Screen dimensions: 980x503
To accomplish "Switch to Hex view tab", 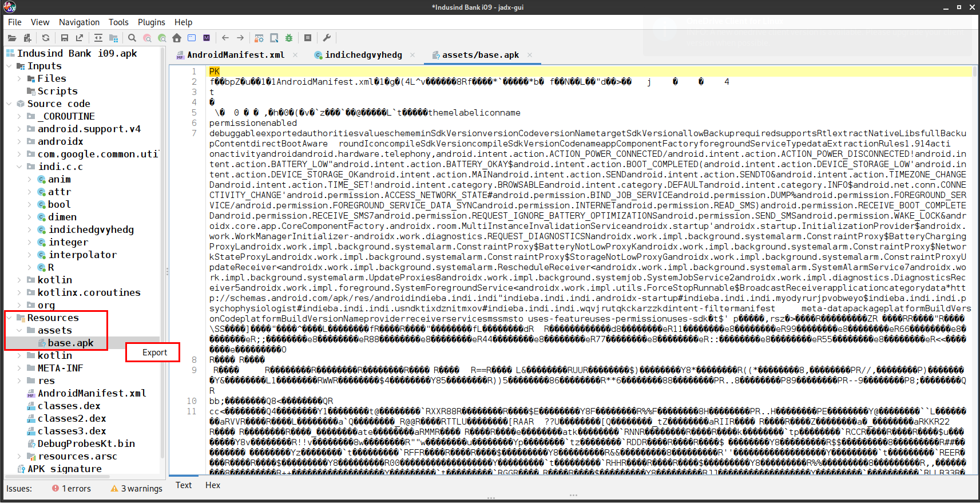I will click(x=213, y=485).
